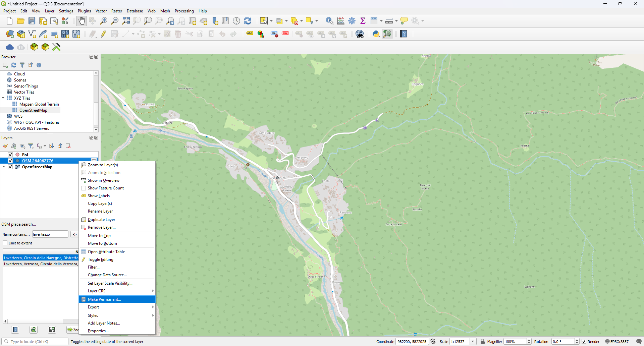Open the Python Console icon
The height and width of the screenshot is (346, 644).
pos(376,34)
